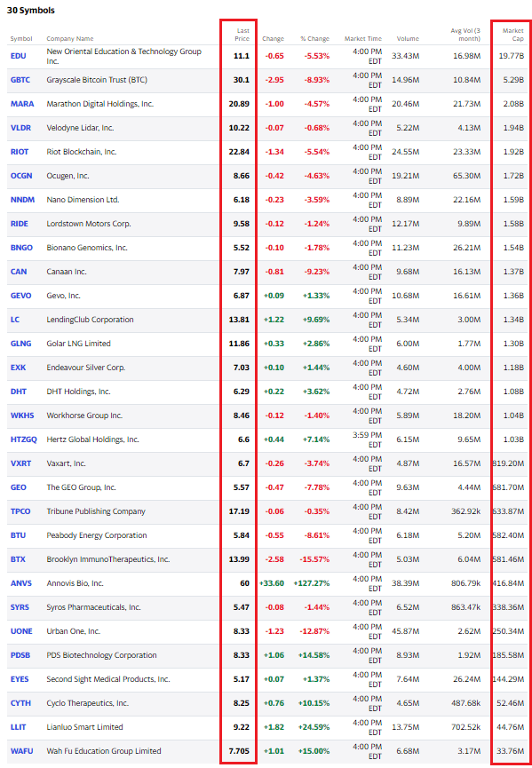The image size is (532, 768).
Task: Click company name 'Riot Blockchain, Inc.'
Action: 82,152
